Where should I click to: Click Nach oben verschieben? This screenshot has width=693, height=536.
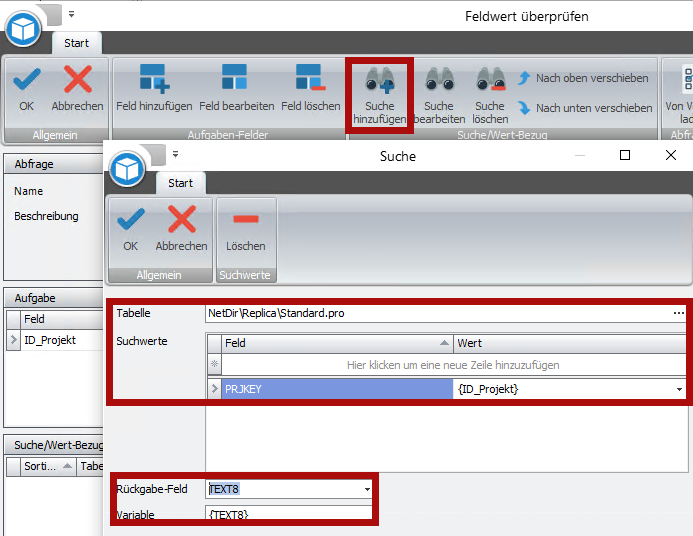582,78
